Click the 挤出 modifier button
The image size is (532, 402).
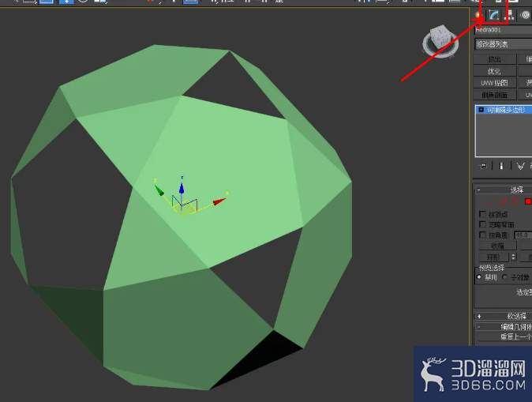point(495,59)
